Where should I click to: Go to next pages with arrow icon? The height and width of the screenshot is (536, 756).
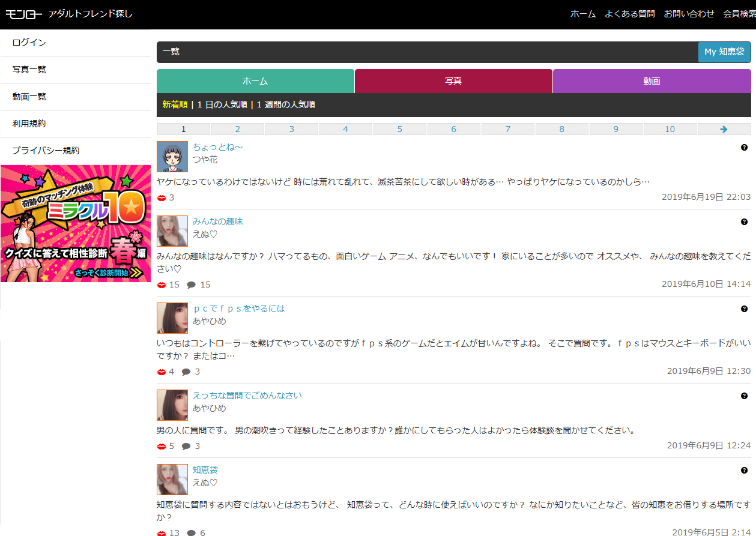tap(724, 129)
